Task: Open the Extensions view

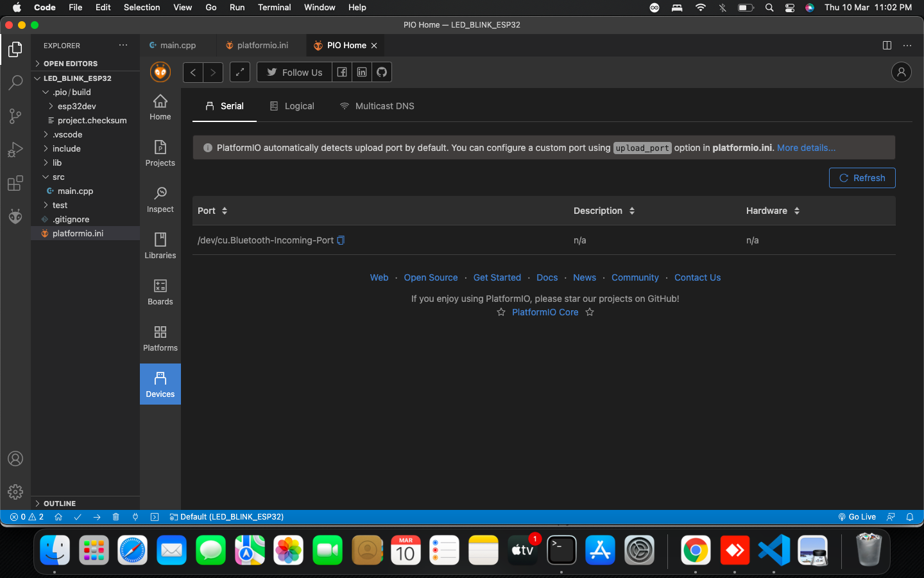Action: pyautogui.click(x=15, y=183)
